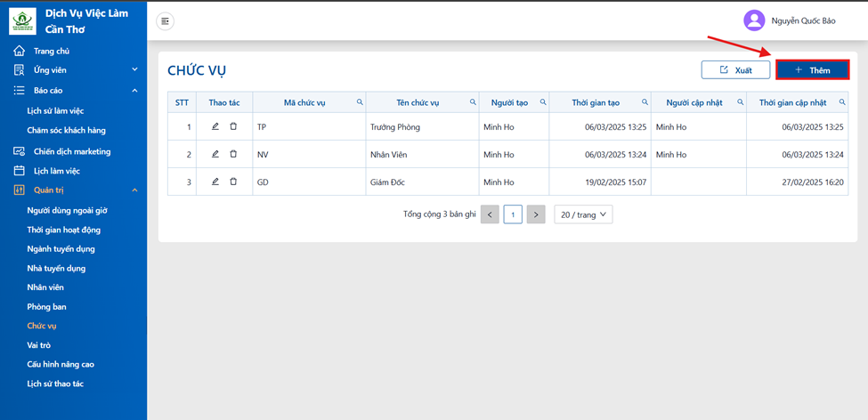Open Thời gian hoạt động menu item
Viewport: 868px width, 420px height.
pos(64,230)
